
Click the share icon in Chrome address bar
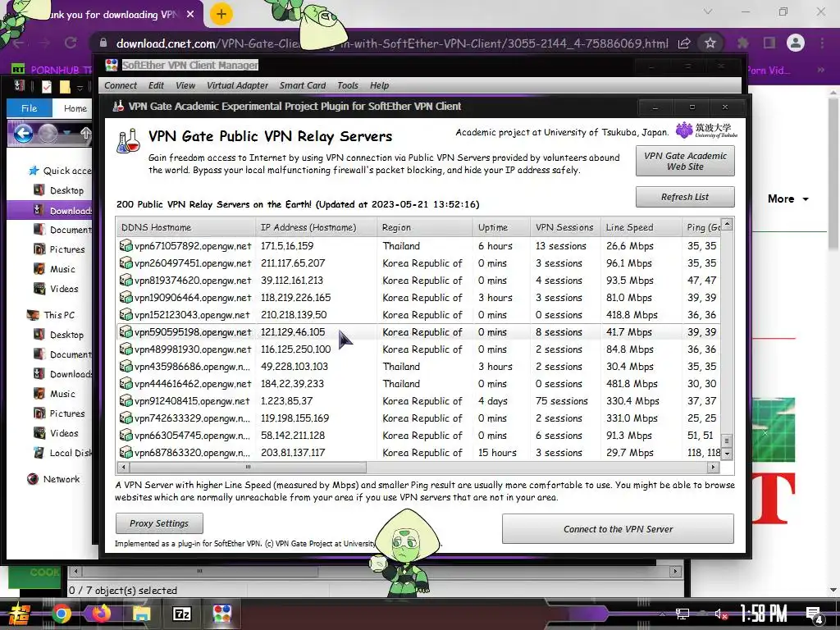click(684, 43)
